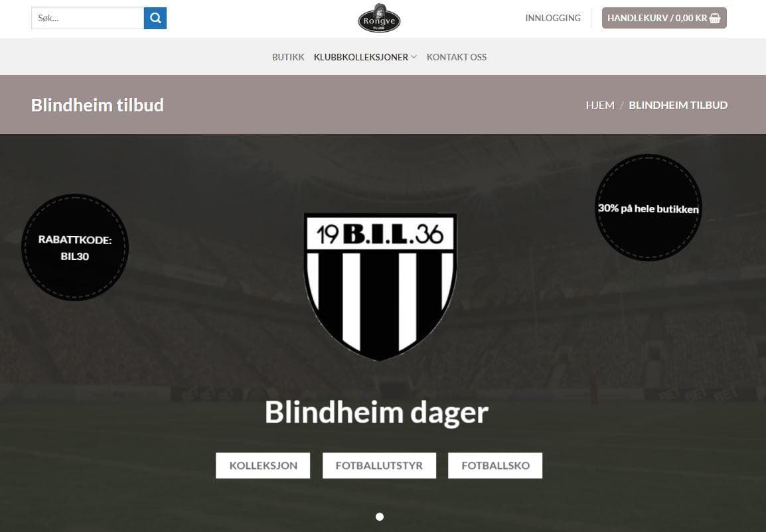The height and width of the screenshot is (532, 766).
Task: Select the slider pagination dot
Action: pyautogui.click(x=380, y=516)
